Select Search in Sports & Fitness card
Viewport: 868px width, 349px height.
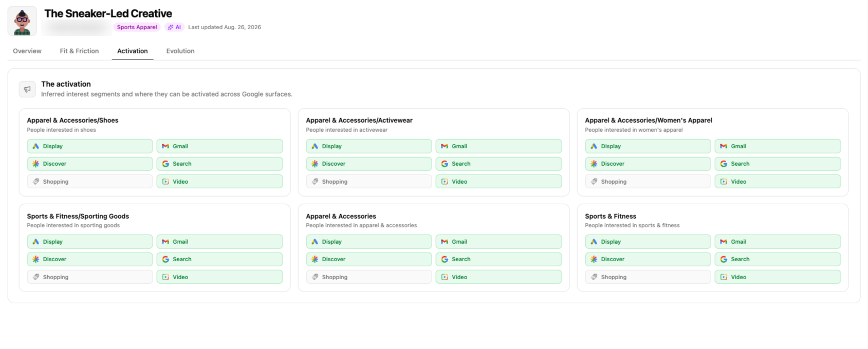[x=778, y=259]
